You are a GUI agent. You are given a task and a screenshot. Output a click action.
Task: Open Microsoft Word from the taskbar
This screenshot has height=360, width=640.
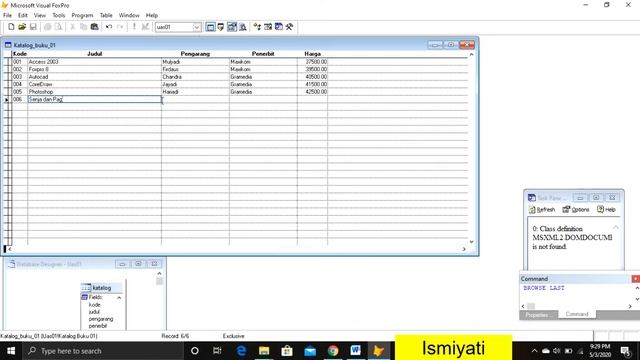tap(356, 351)
